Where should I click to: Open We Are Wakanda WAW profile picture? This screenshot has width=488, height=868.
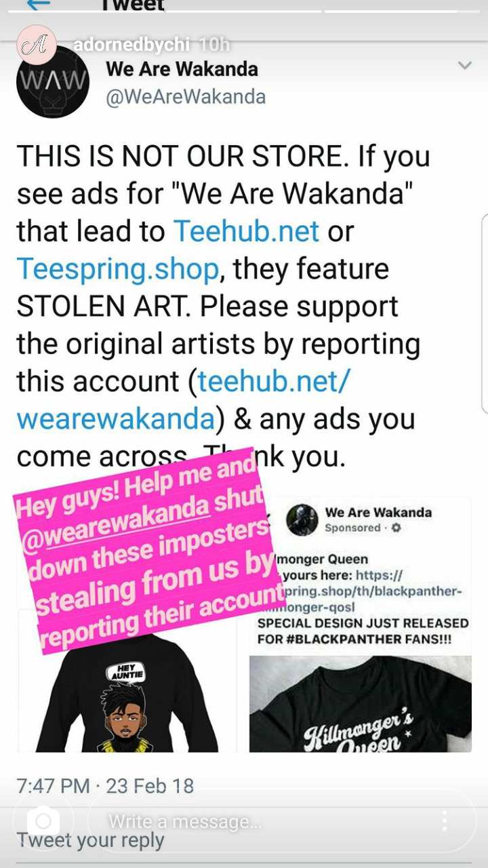[53, 83]
